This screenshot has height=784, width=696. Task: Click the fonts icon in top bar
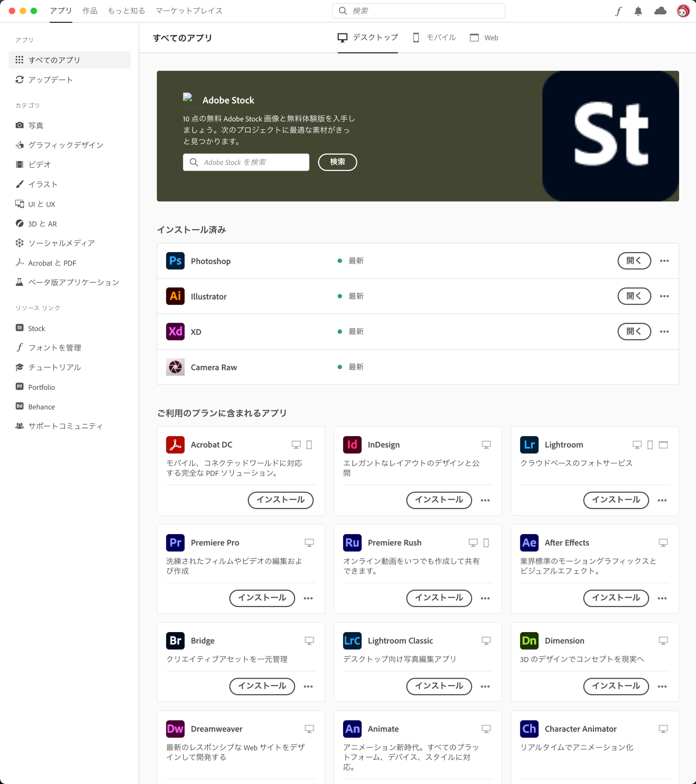coord(618,11)
